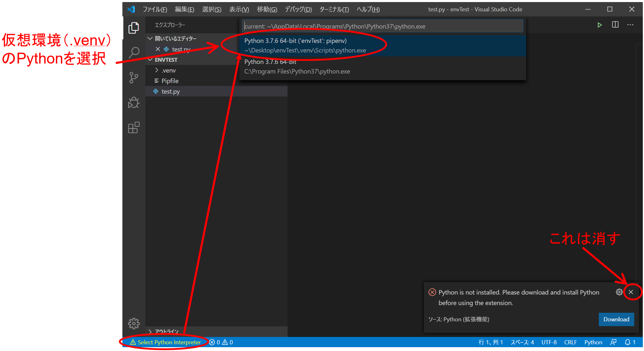The width and height of the screenshot is (644, 351).
Task: Split the editor to the right
Action: [x=615, y=25]
